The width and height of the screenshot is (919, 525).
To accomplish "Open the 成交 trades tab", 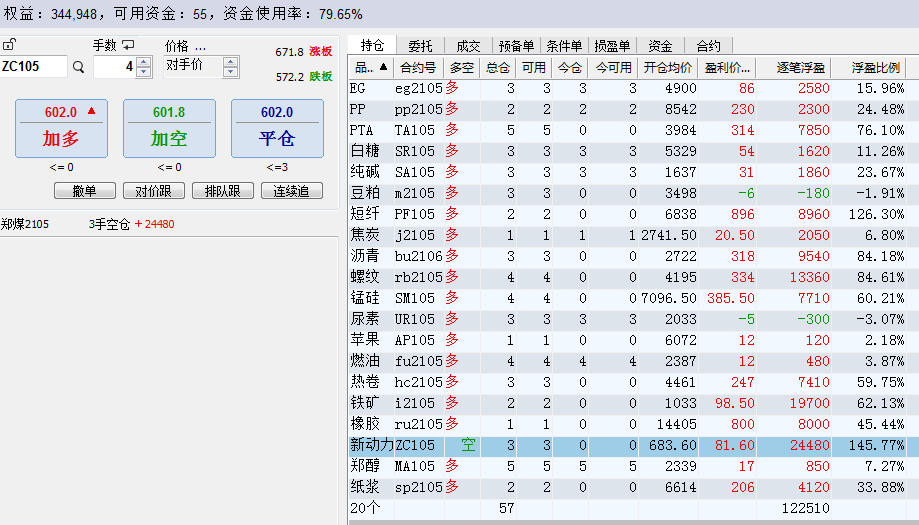I will point(468,46).
